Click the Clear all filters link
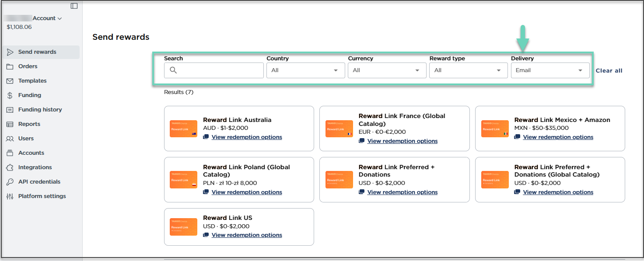 click(x=609, y=71)
